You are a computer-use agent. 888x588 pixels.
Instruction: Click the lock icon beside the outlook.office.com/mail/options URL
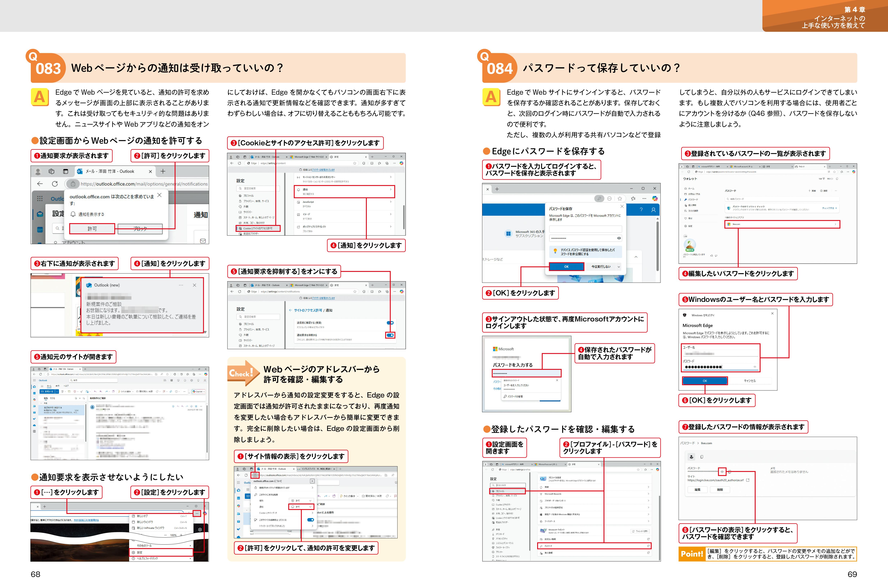tap(73, 184)
